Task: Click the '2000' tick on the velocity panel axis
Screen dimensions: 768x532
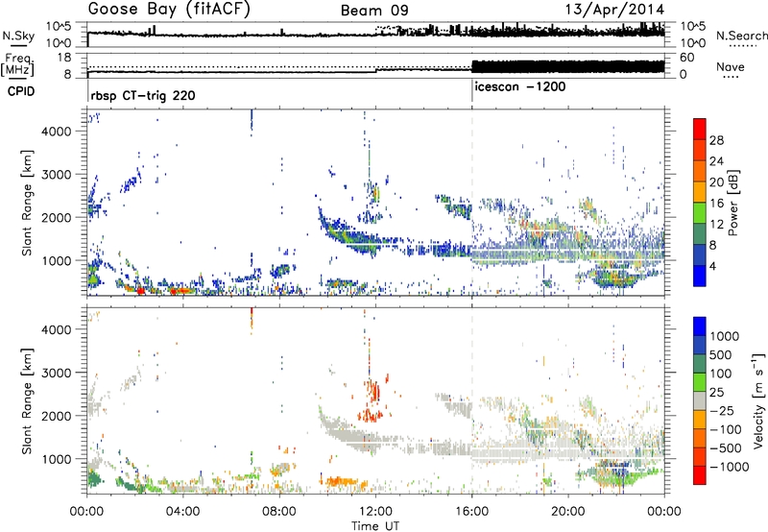Action: pos(58,416)
